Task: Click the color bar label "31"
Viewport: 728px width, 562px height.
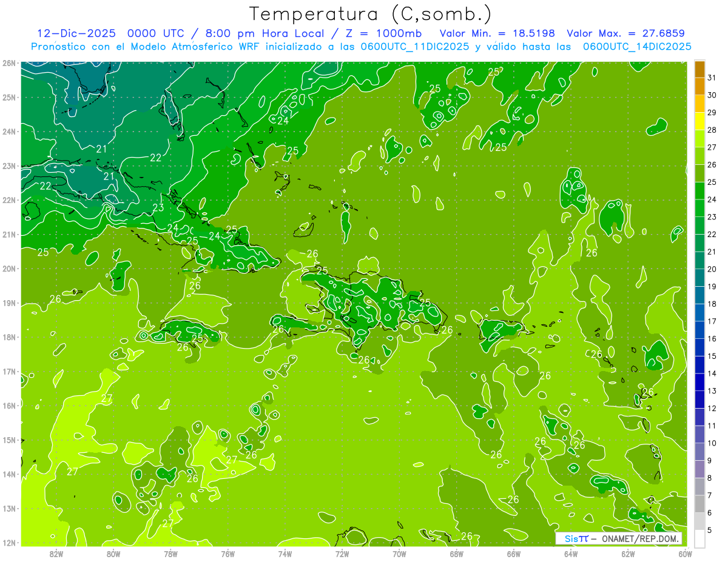Action: [712, 78]
